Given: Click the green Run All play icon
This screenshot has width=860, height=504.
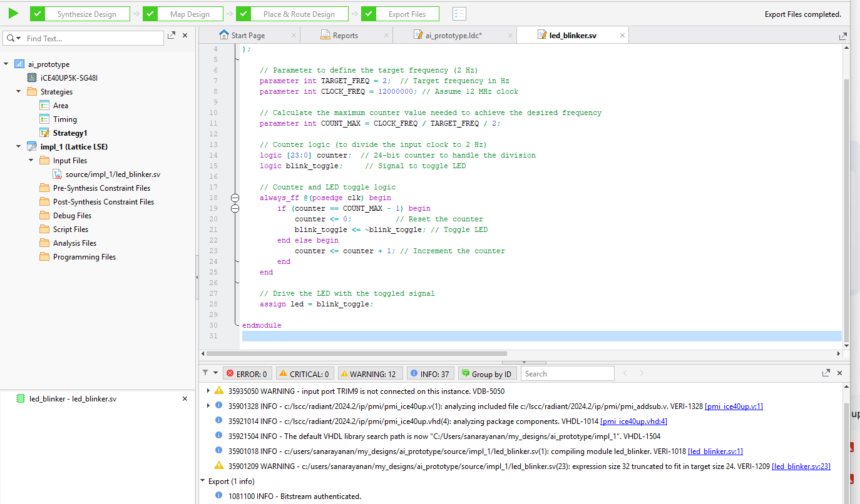Looking at the screenshot, I should (13, 13).
